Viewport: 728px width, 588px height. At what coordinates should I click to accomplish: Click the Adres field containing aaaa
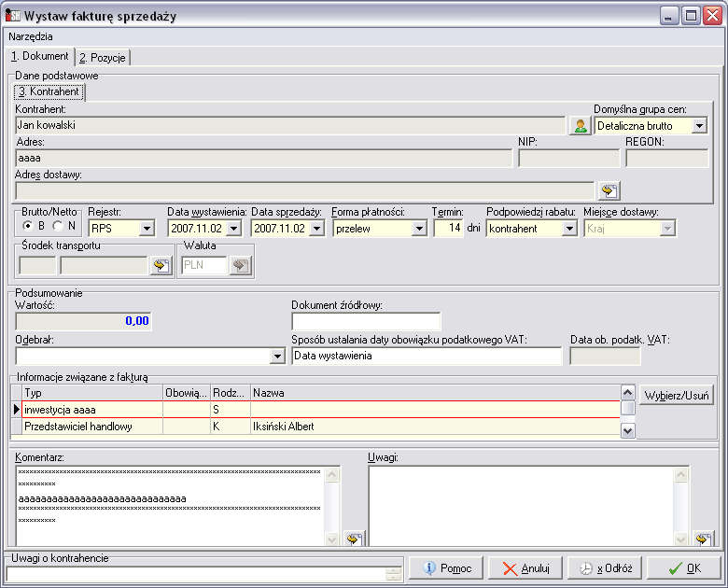pos(264,159)
